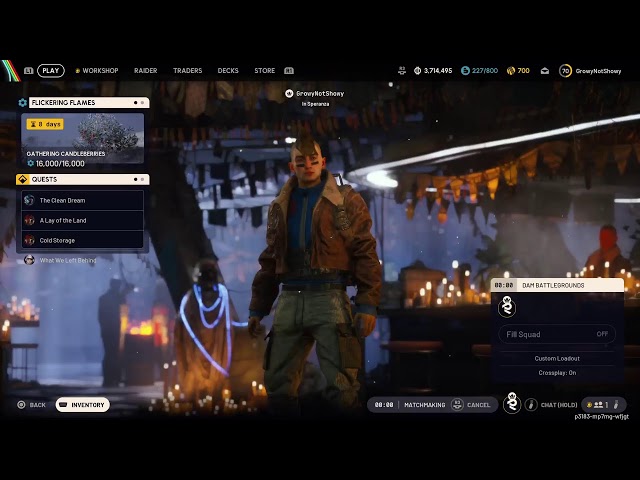Image resolution: width=640 pixels, height=480 pixels.
Task: Open the PLAY tab
Action: click(x=51, y=71)
